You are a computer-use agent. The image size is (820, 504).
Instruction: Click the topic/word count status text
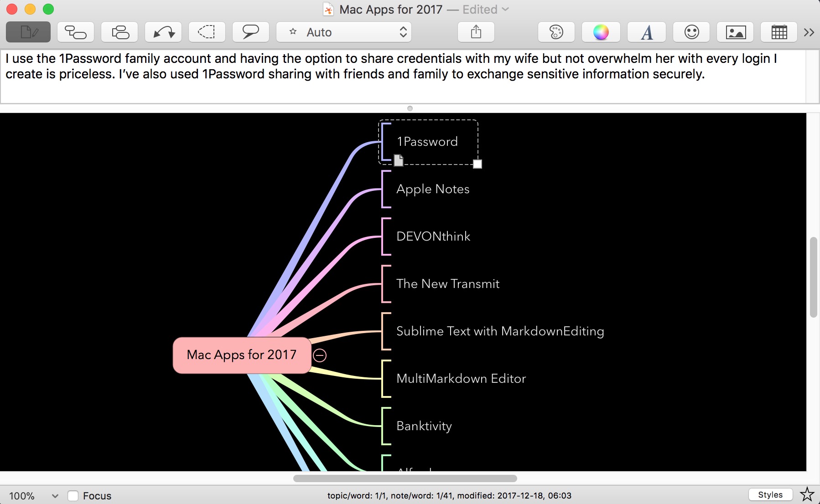[x=449, y=496]
